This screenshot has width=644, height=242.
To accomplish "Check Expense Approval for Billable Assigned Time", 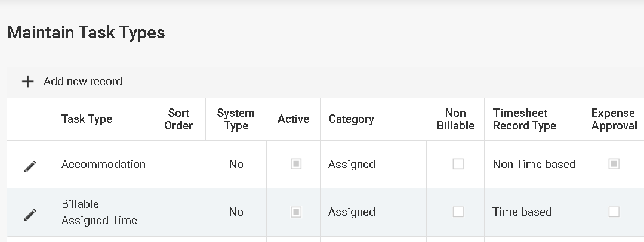I will 614,212.
